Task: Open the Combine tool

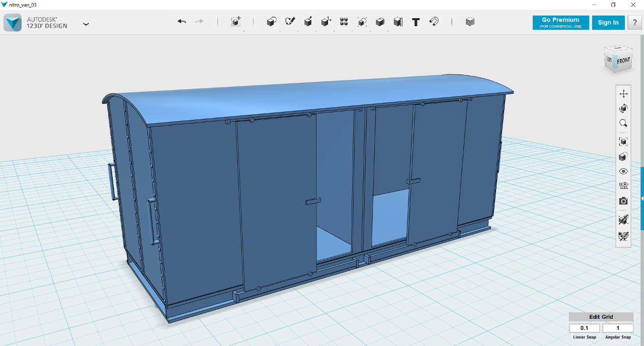Action: 380,22
